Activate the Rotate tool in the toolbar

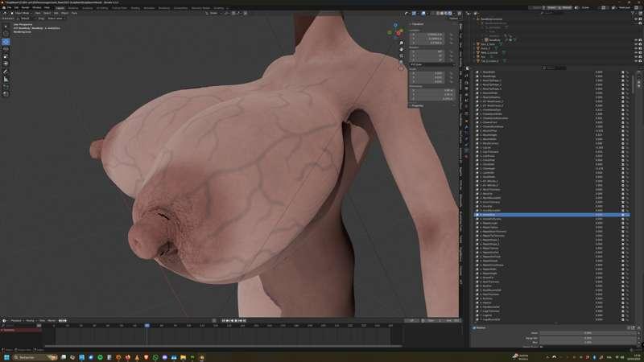[6, 49]
